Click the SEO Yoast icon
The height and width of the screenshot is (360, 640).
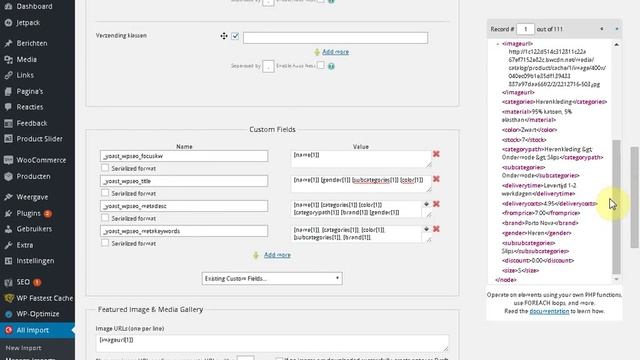8,282
